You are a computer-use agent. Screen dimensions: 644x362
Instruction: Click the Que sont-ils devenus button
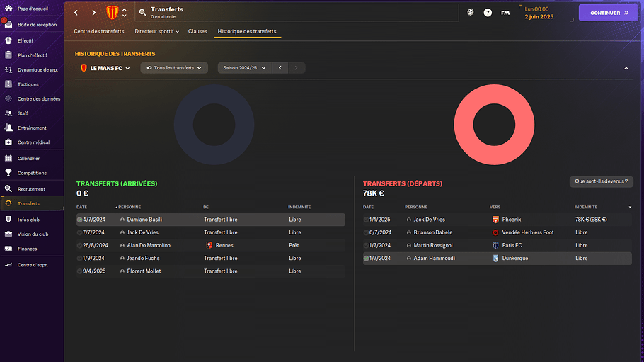pyautogui.click(x=601, y=181)
